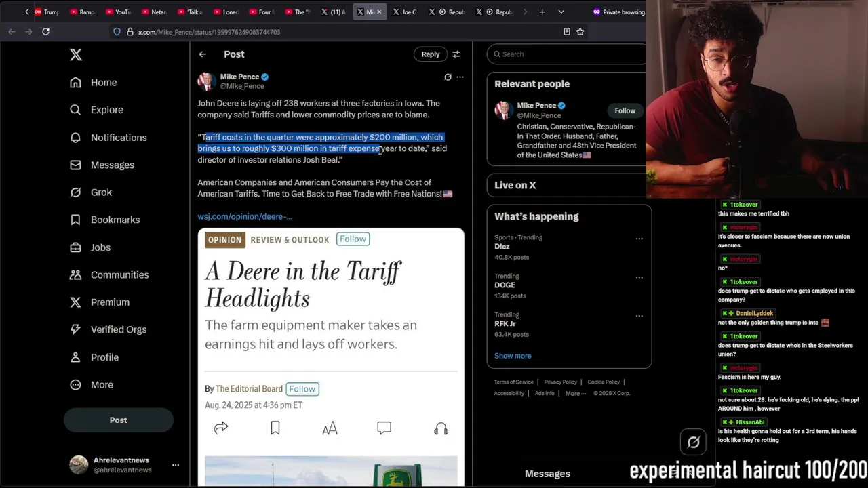Click the article share arrow icon

pyautogui.click(x=221, y=428)
